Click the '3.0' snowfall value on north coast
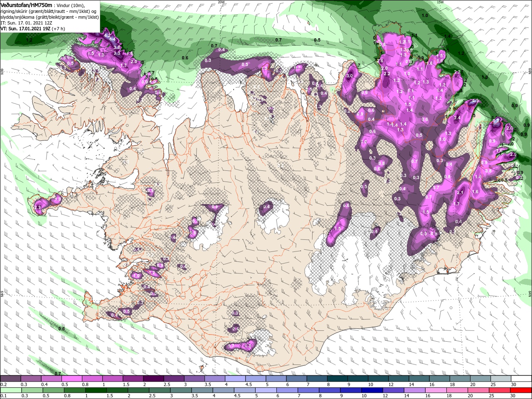This screenshot has width=532, height=399. coord(350,76)
